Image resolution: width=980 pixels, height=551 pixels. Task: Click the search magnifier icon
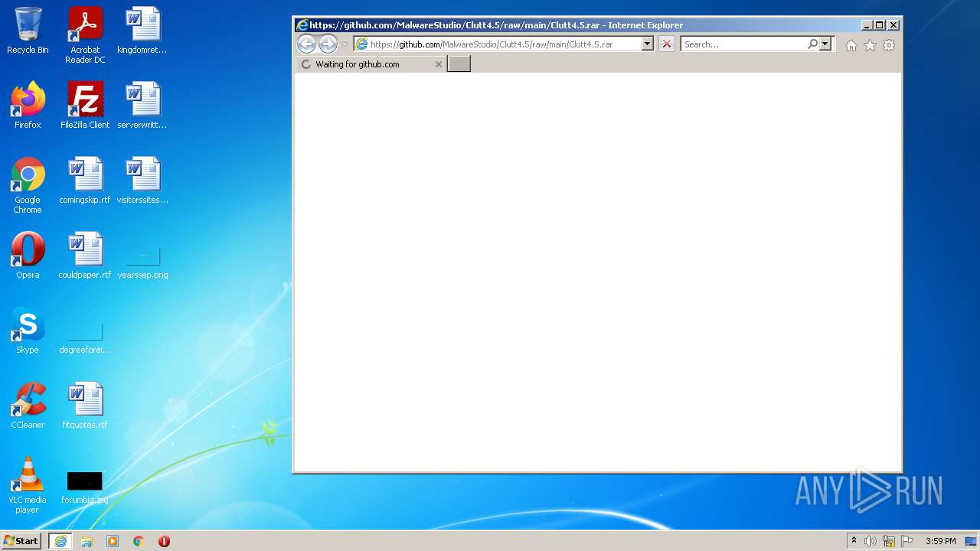pos(812,44)
